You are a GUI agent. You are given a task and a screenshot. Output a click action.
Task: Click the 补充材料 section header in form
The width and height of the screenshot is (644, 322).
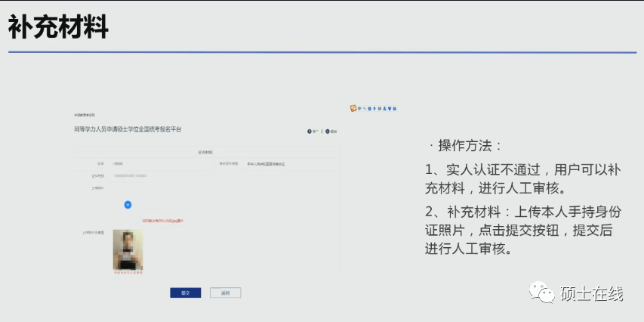(x=205, y=153)
